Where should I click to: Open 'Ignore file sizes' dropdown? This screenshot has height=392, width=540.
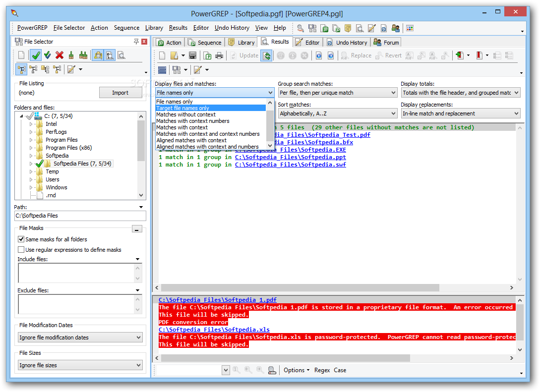pos(80,365)
